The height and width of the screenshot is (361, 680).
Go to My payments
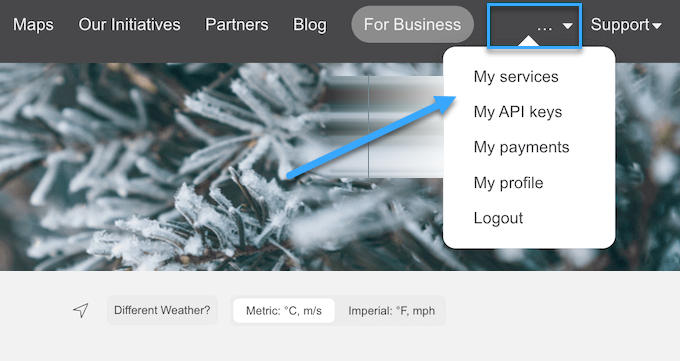(521, 148)
